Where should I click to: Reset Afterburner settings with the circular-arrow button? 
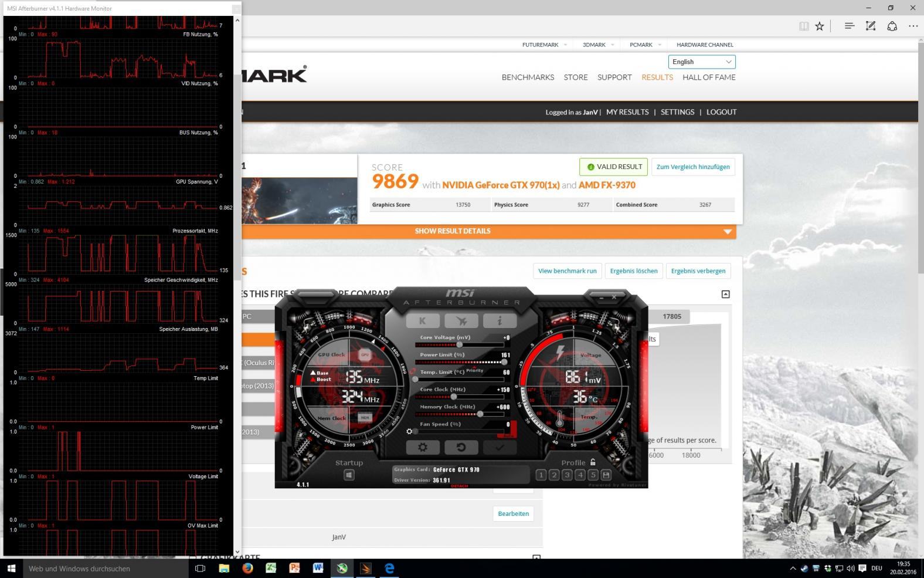tap(461, 447)
